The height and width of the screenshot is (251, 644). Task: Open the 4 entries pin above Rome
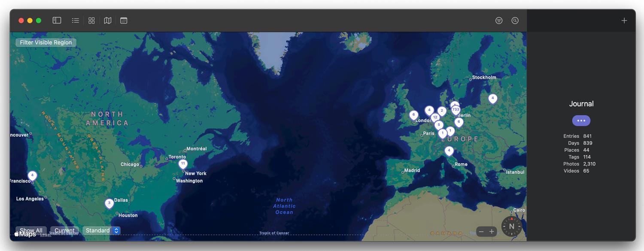pos(449,151)
